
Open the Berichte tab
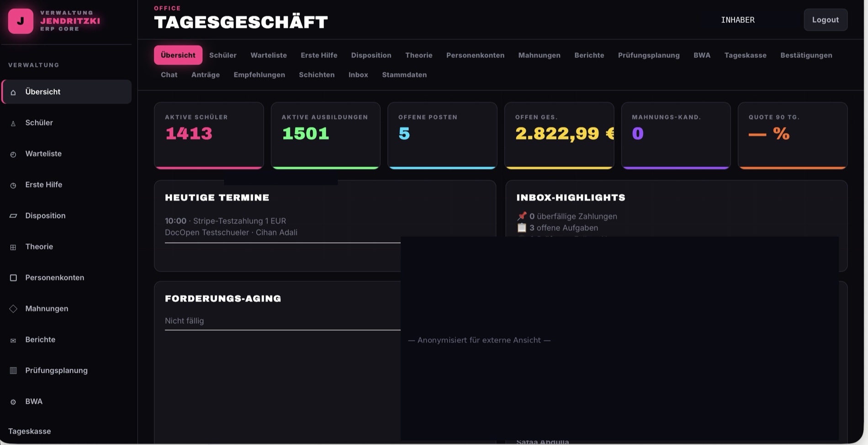pyautogui.click(x=589, y=55)
